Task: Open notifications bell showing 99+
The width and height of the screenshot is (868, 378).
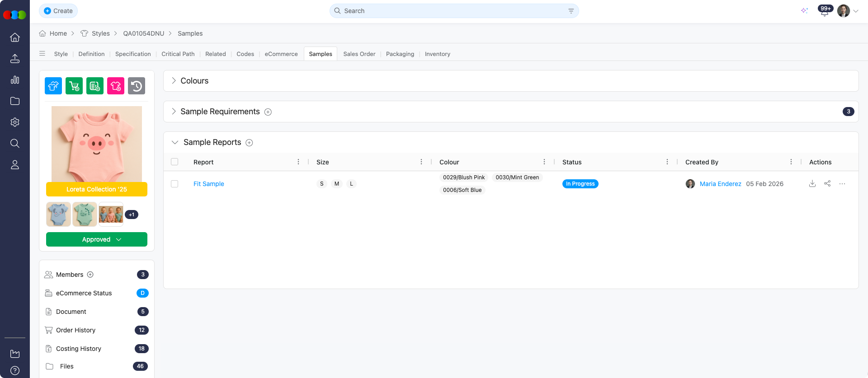Action: tap(825, 11)
